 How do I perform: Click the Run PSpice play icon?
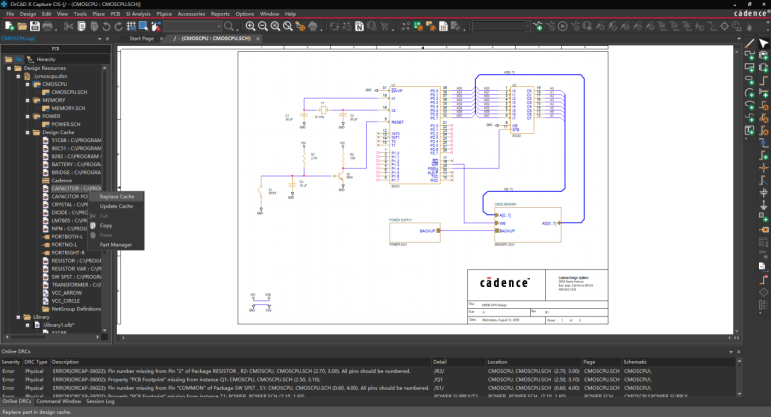[x=562, y=26]
